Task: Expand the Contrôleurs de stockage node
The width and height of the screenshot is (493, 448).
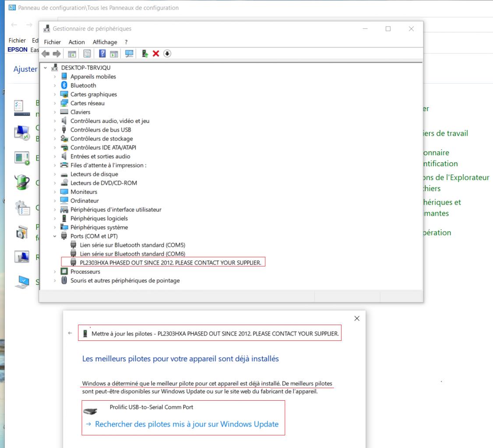Action: (55, 139)
